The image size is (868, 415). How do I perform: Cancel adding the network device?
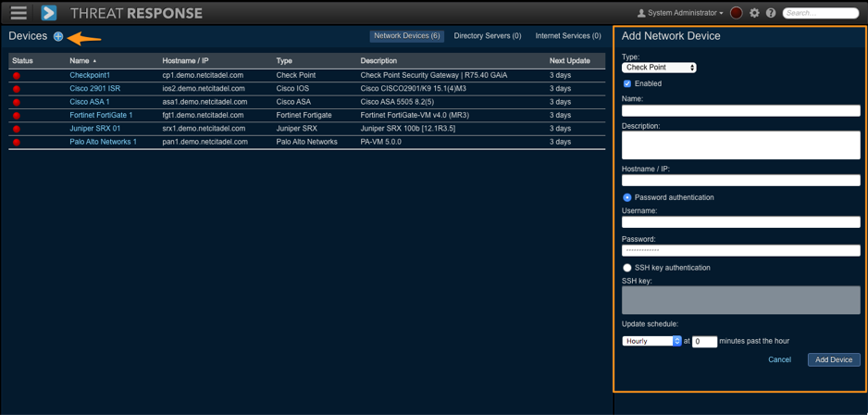pos(779,359)
